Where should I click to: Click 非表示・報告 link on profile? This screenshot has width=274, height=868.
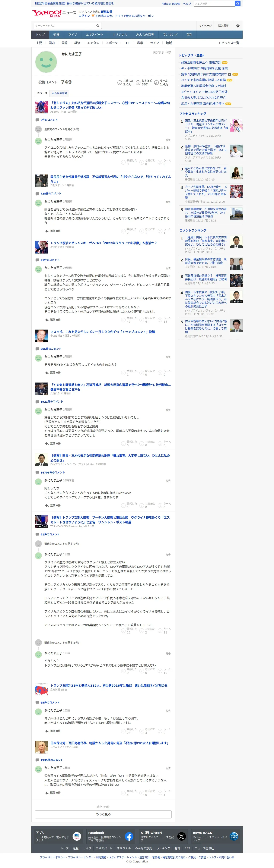point(162,53)
